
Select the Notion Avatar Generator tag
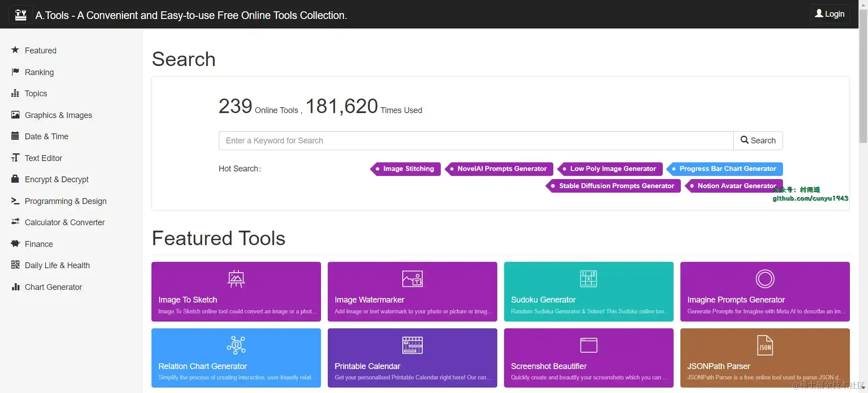pyautogui.click(x=734, y=186)
